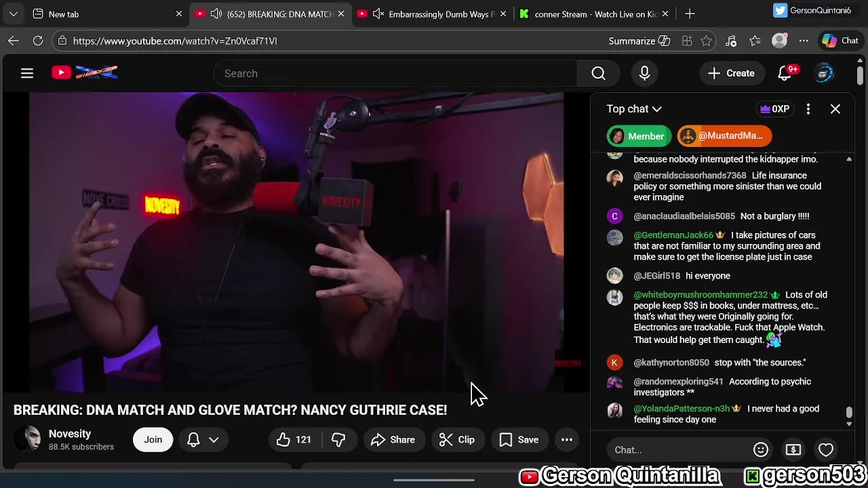Open the browser profile avatar

[780, 41]
